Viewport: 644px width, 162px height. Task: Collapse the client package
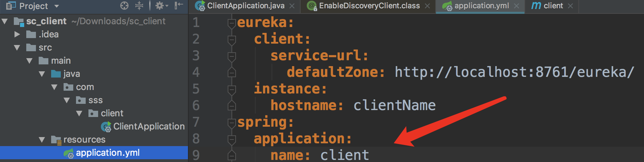[x=79, y=114]
